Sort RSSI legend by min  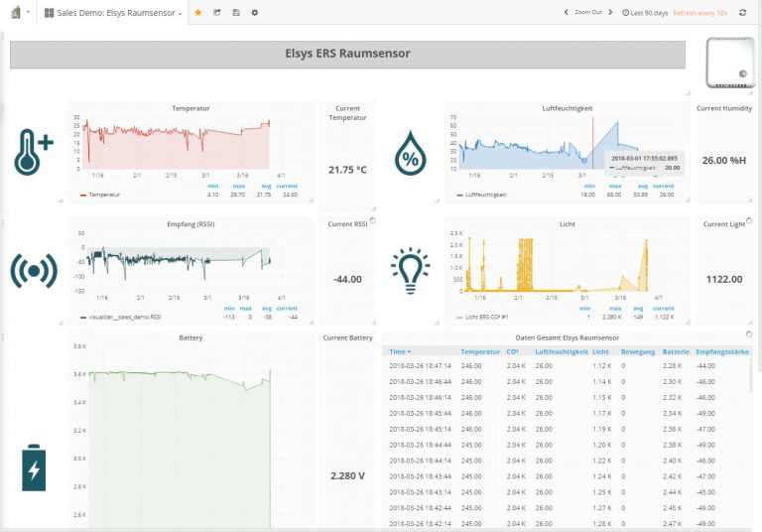(229, 309)
